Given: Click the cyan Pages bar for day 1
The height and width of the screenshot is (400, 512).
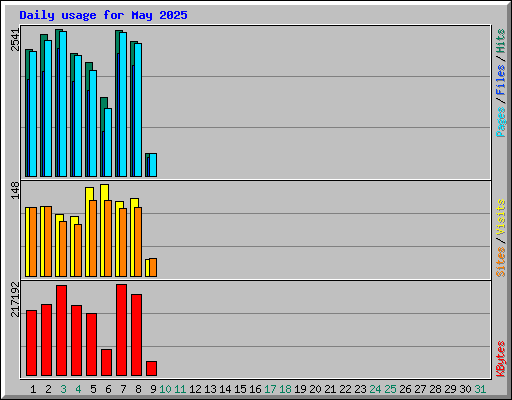Looking at the screenshot, I should click(33, 114).
